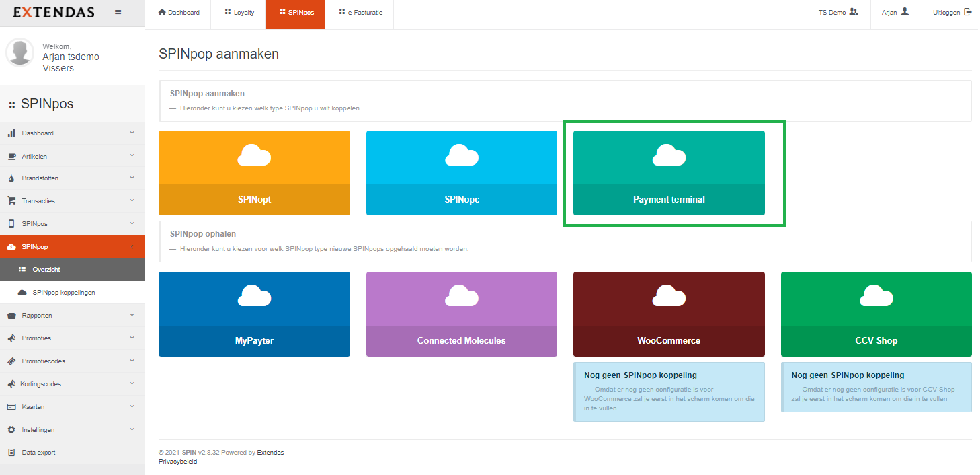
Task: Expand the Artikelen chevron
Action: [132, 155]
